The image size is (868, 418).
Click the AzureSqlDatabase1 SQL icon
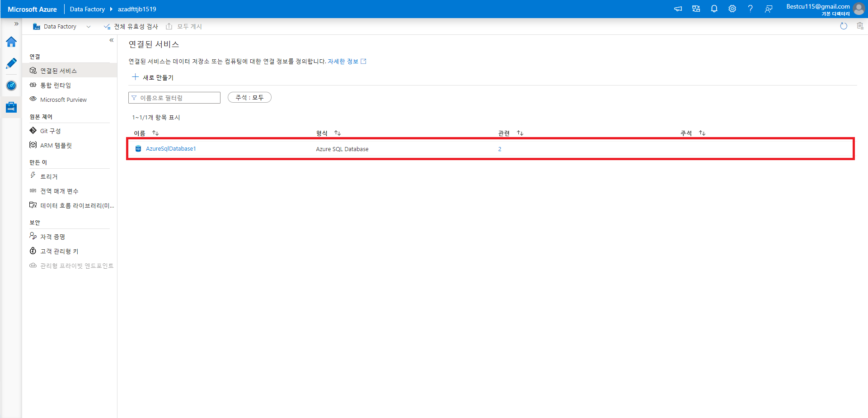coord(138,149)
